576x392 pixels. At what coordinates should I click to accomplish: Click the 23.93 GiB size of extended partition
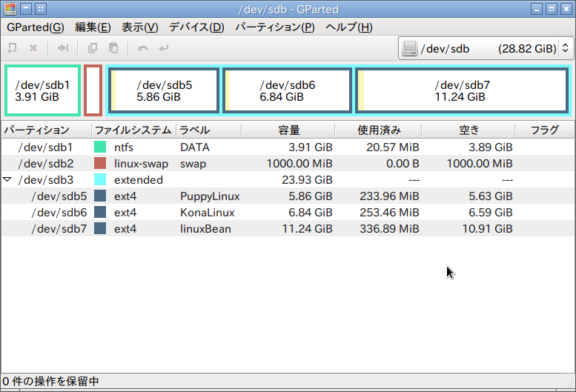(x=307, y=180)
